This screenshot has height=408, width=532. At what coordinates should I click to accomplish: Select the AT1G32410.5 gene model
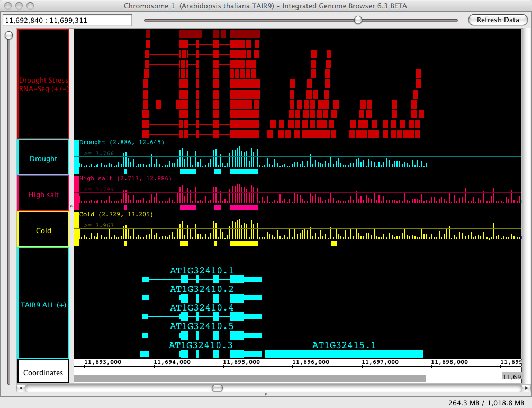click(202, 335)
